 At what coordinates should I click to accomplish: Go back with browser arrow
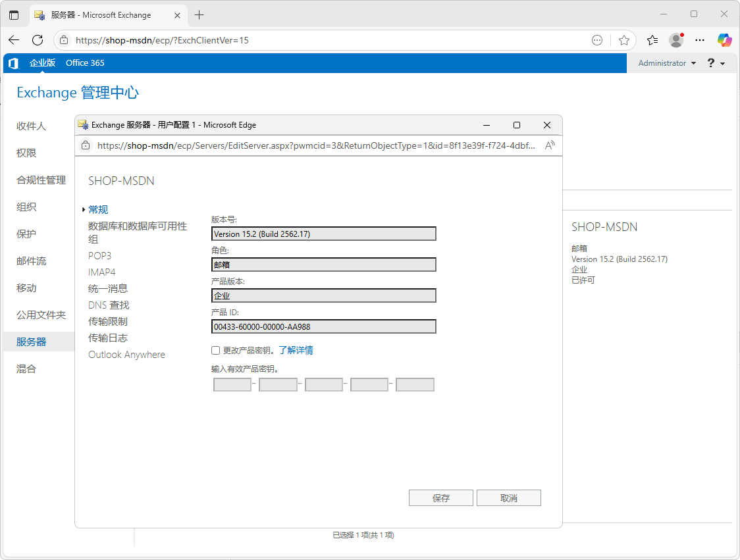click(14, 40)
